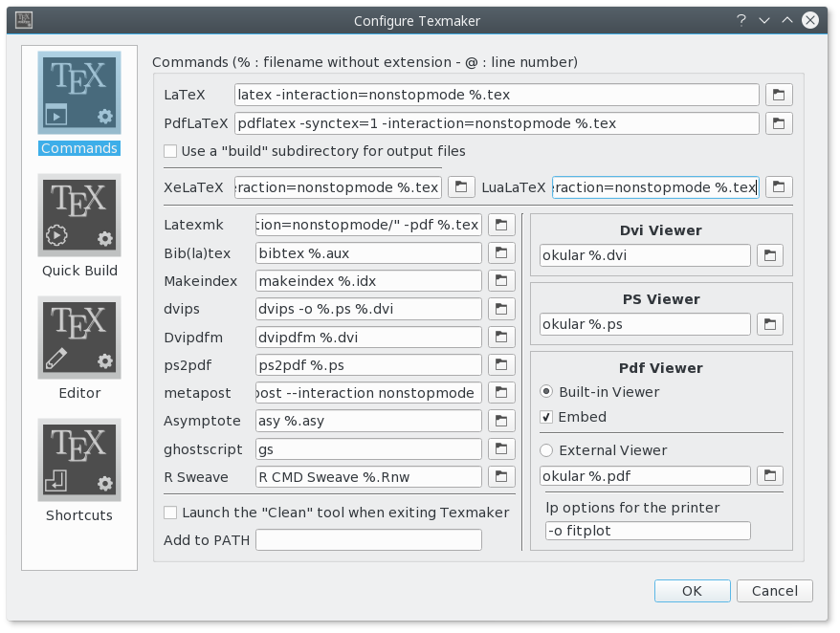This screenshot has height=633, width=840.
Task: Open the Shortcuts configuration page
Action: click(79, 460)
